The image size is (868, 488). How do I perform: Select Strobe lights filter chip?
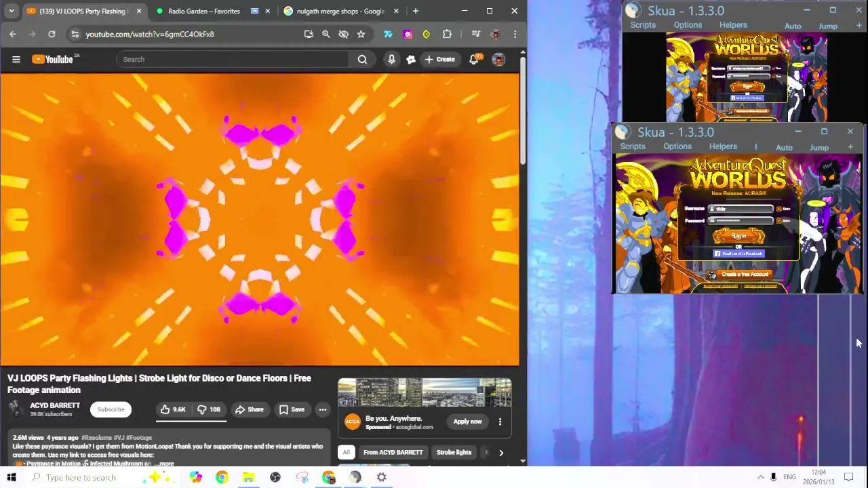pyautogui.click(x=454, y=453)
